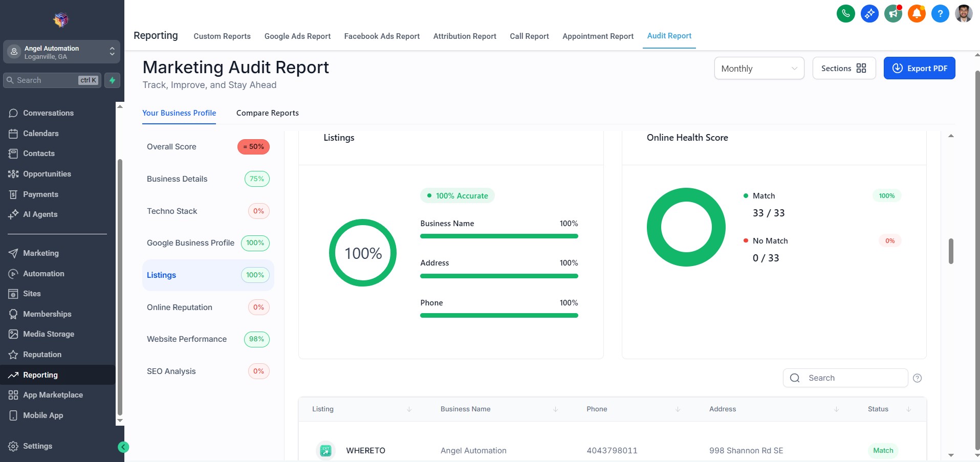Open the Conversations panel in sidebar
This screenshot has width=980, height=462.
coord(48,113)
